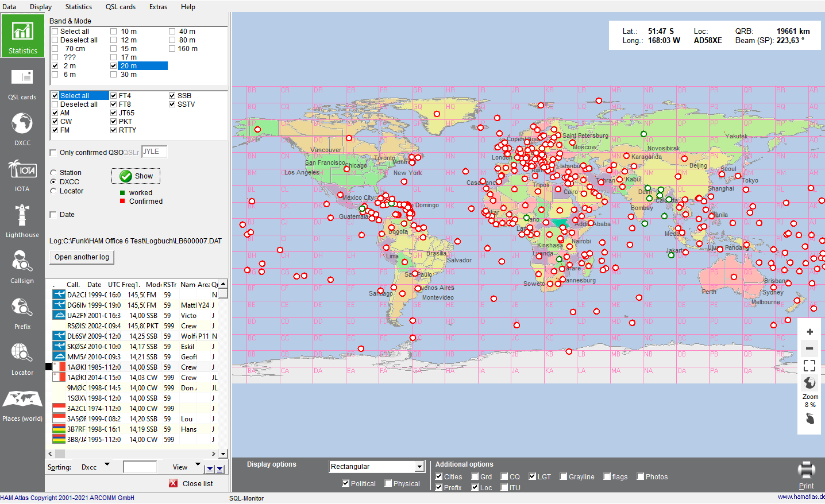Enable the Grayline checkbox
Image resolution: width=825 pixels, height=504 pixels.
coord(564,476)
